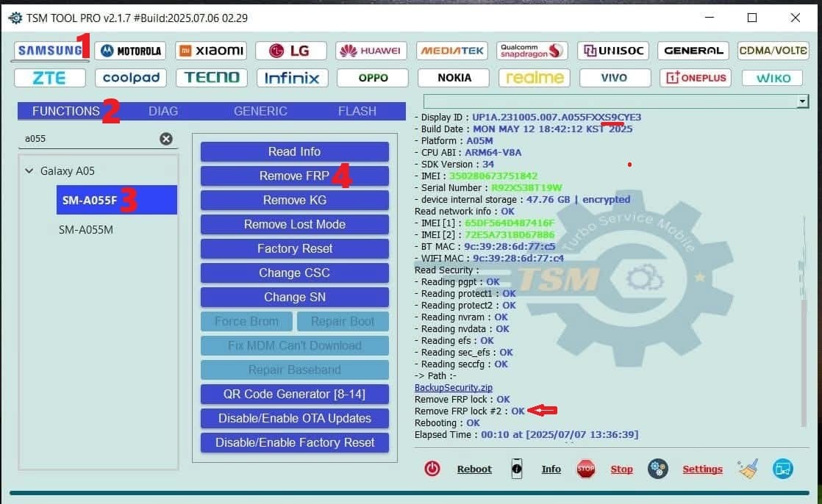
Task: Click the gears Settings icon
Action: [x=657, y=469]
